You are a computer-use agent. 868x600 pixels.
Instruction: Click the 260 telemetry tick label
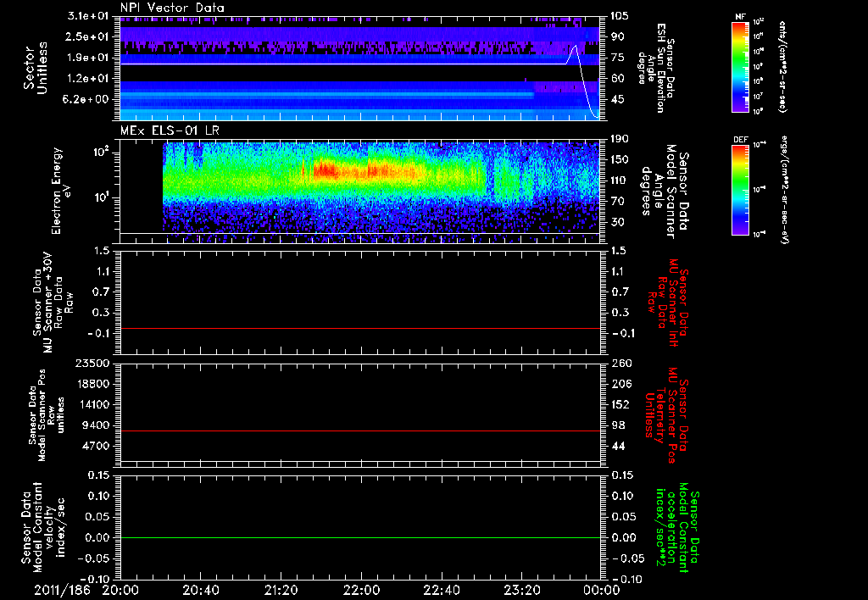[621, 364]
